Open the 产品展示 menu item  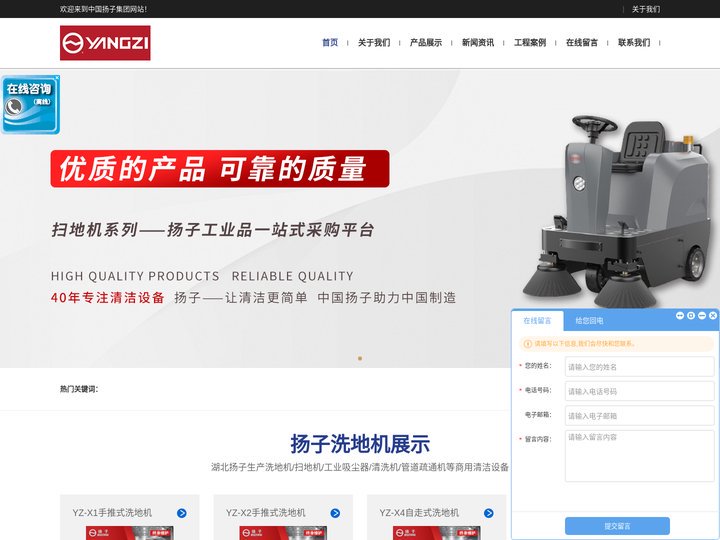[x=426, y=43]
